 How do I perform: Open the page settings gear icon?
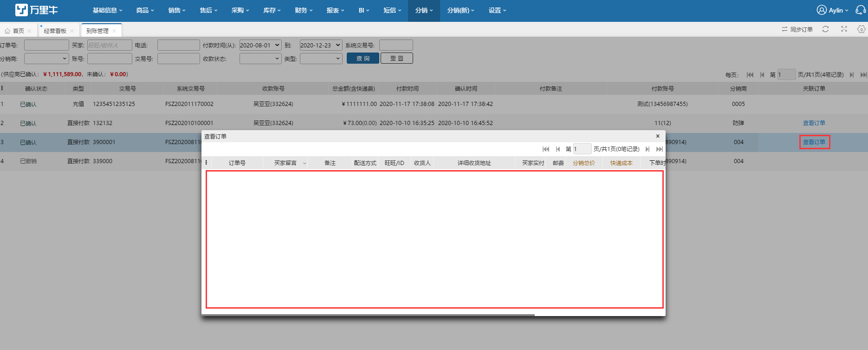pyautogui.click(x=861, y=29)
